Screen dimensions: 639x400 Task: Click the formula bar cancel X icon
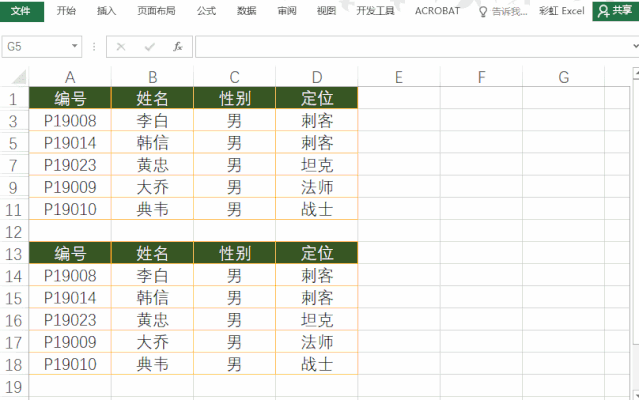click(121, 47)
